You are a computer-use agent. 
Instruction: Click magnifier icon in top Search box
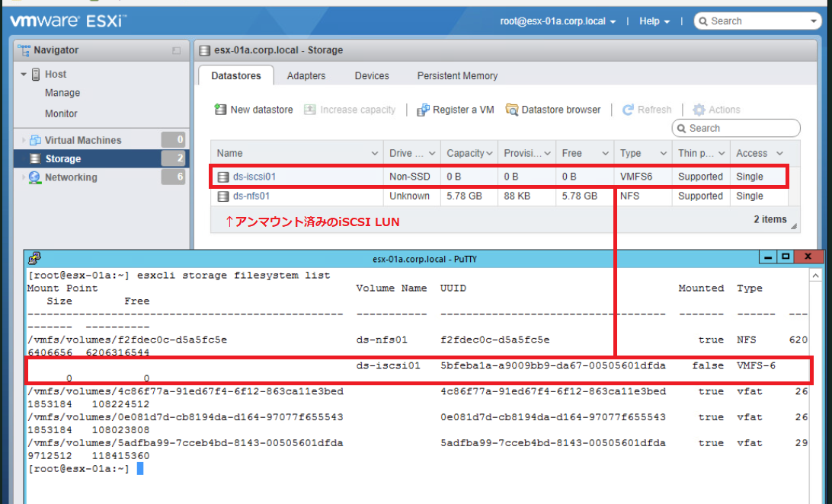[703, 21]
